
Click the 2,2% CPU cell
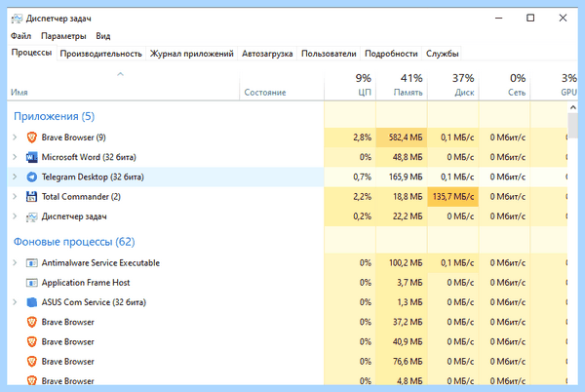coord(350,197)
